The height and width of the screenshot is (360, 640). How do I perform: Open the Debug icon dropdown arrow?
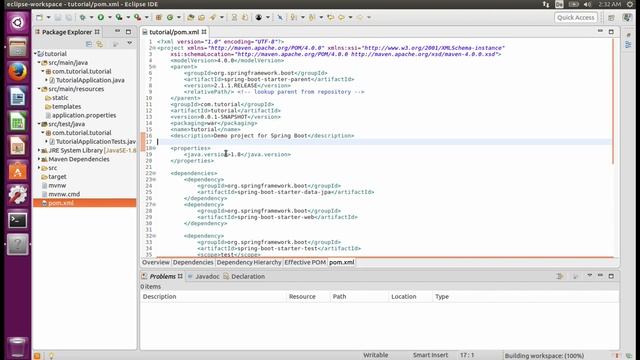tap(91, 18)
